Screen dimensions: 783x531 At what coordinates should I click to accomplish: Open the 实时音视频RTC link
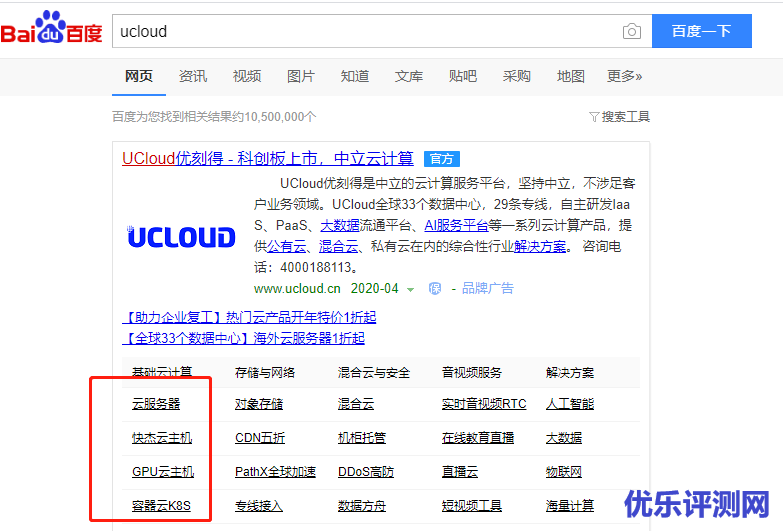(x=484, y=404)
